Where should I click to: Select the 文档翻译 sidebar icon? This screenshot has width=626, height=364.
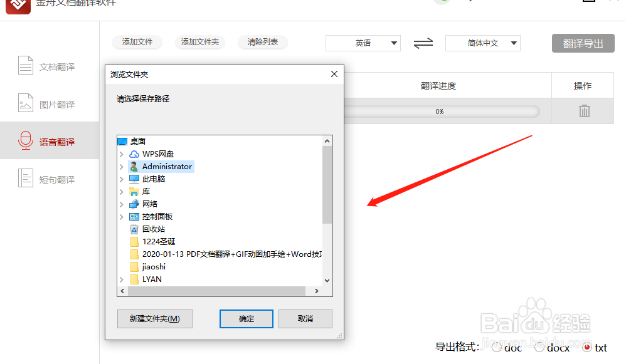(25, 65)
